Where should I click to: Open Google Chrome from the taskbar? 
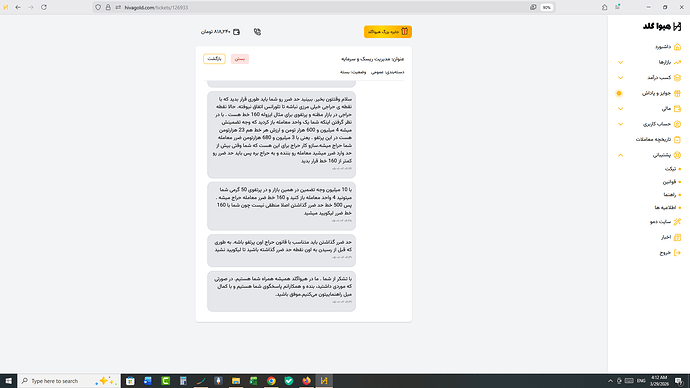point(271,381)
